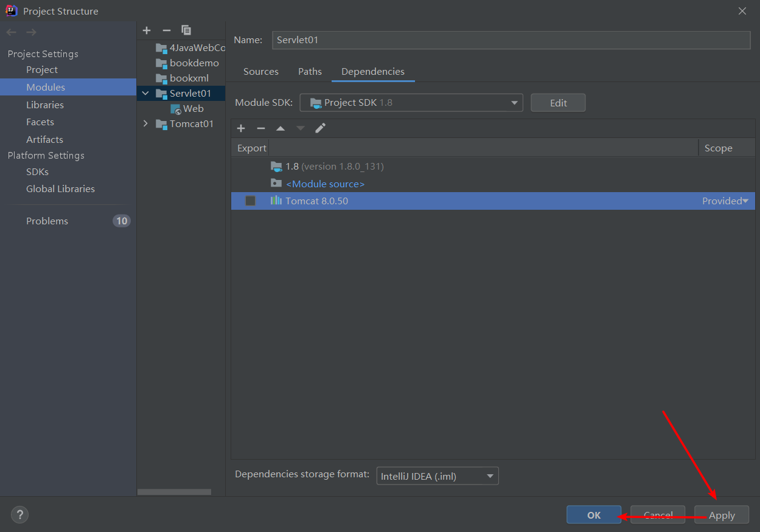Open SDKs under Platform Settings
This screenshot has height=532, width=760.
[37, 172]
